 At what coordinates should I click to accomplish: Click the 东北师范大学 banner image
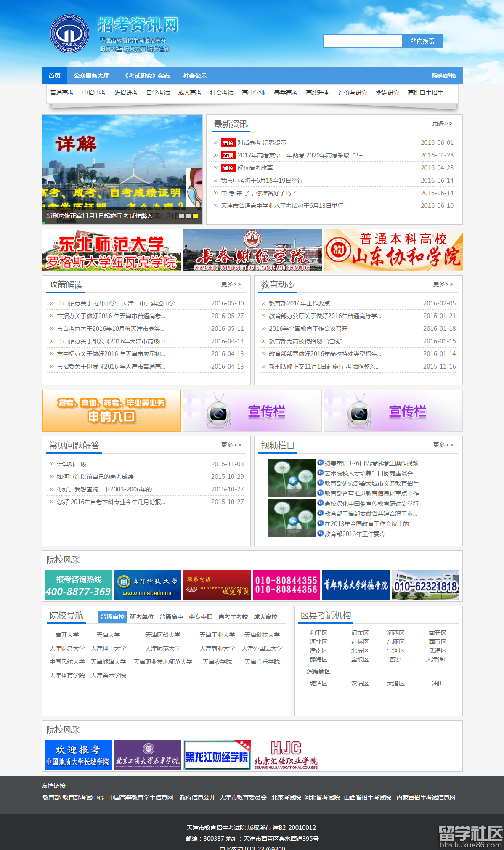(x=111, y=250)
